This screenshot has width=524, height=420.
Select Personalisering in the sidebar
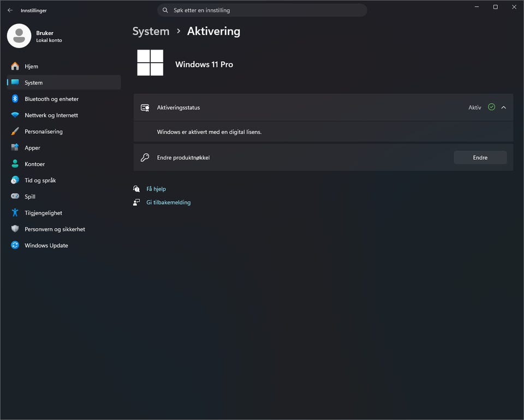point(63,131)
